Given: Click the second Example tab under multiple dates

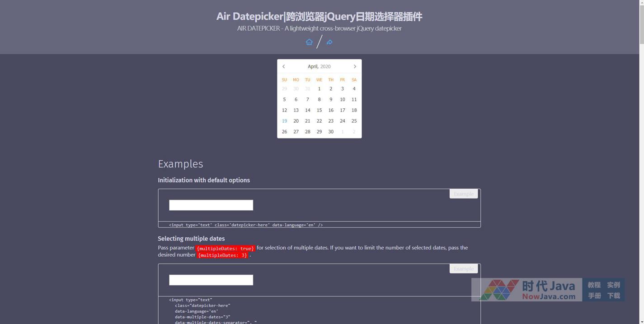Looking at the screenshot, I should click(463, 268).
